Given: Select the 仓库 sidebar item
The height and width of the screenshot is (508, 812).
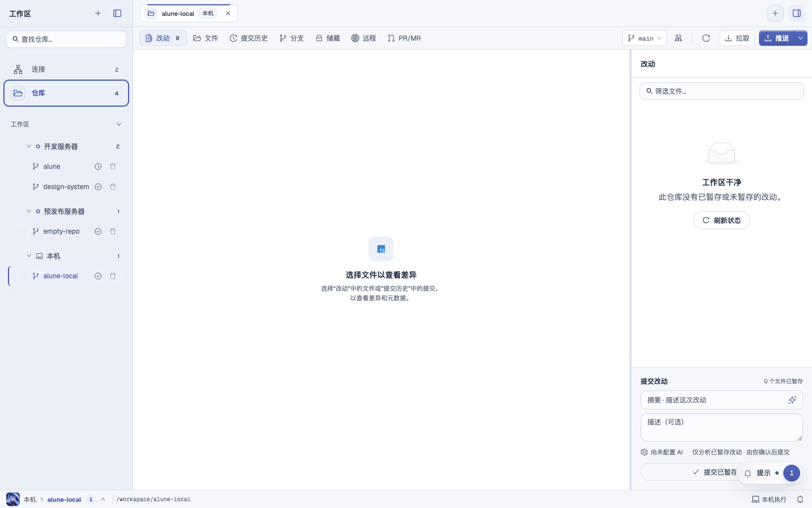Looking at the screenshot, I should (66, 93).
